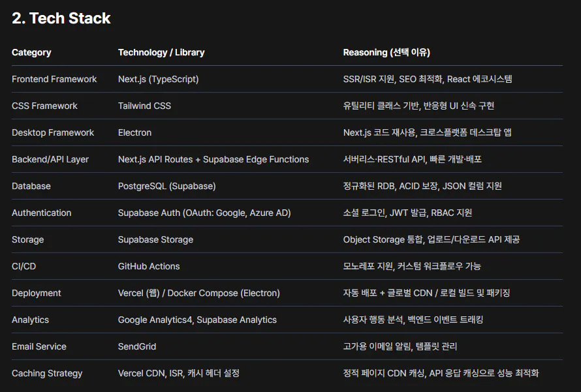Select the 'Category' column header

pos(31,53)
